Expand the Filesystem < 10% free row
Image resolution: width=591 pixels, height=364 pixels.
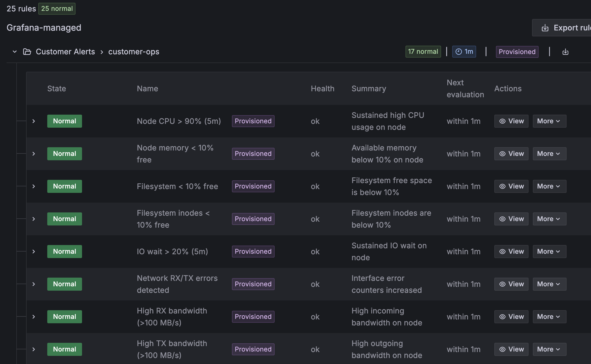point(34,186)
